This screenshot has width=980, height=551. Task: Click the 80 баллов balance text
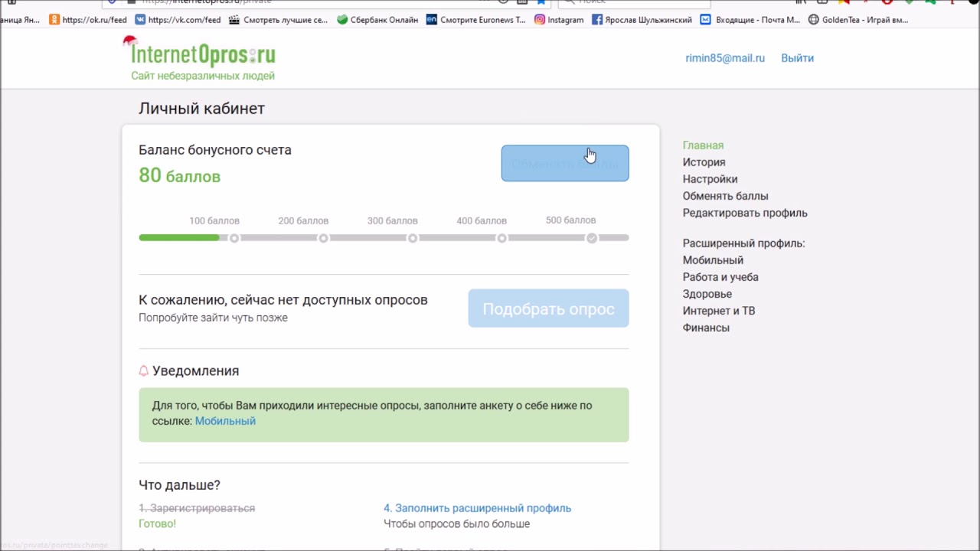point(179,175)
